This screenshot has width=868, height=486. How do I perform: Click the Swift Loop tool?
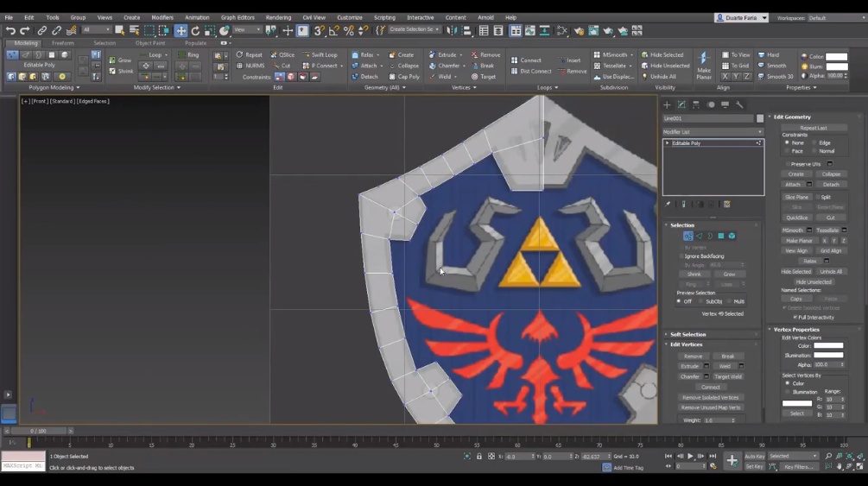(320, 54)
